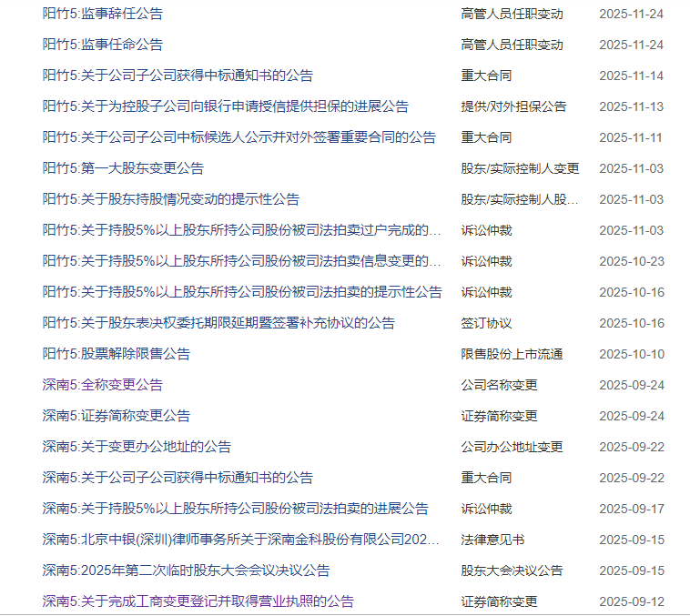The image size is (690, 616).
Task: Open 深南5:2025年第二次临时股东大会会议决议公告
Action: 186,571
